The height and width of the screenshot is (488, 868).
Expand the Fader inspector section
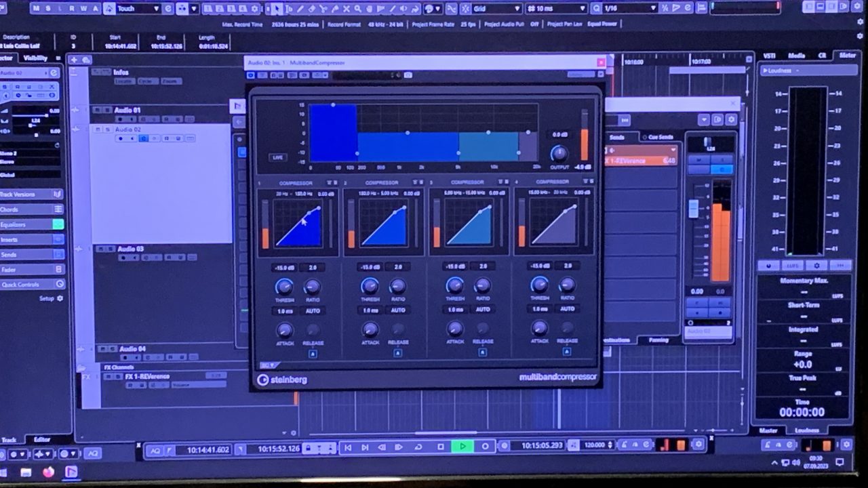(31, 269)
